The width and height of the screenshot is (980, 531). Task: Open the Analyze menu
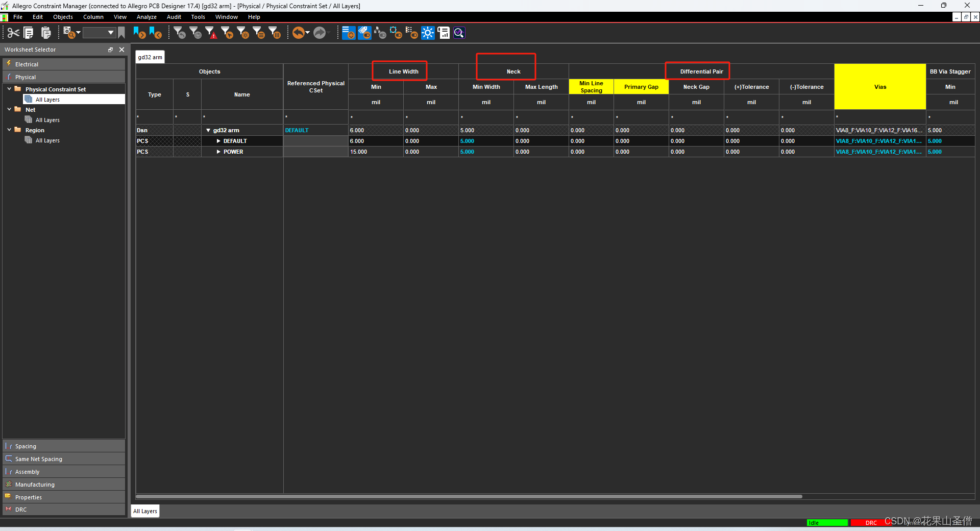146,17
